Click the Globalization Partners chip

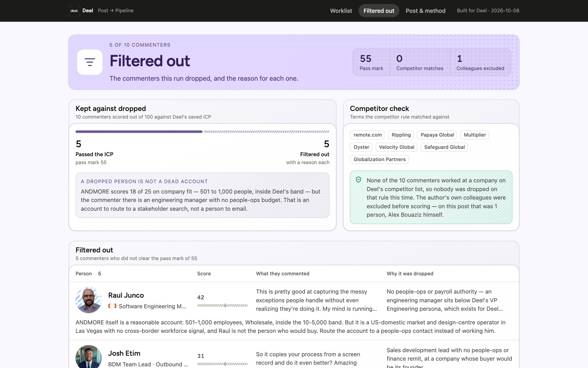pos(379,159)
